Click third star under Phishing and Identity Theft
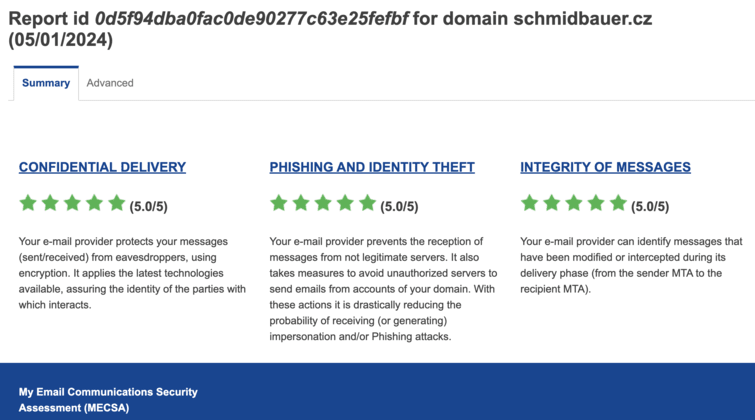Viewport: 755px width, 420px height. point(323,203)
